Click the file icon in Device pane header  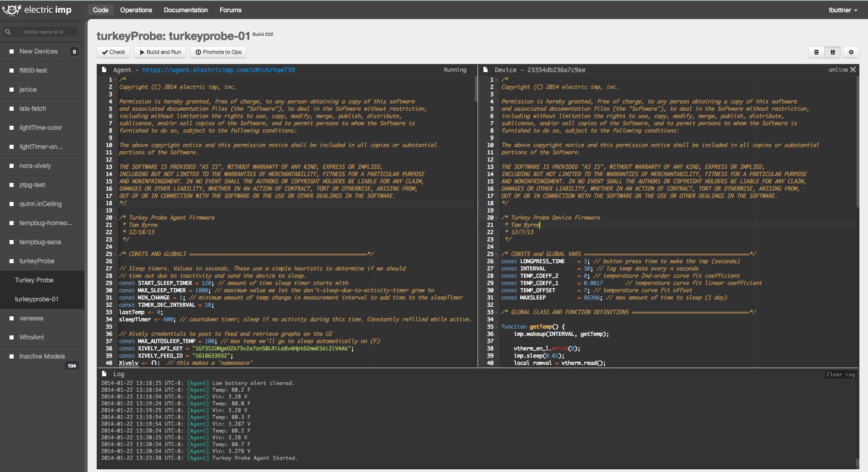(486, 70)
